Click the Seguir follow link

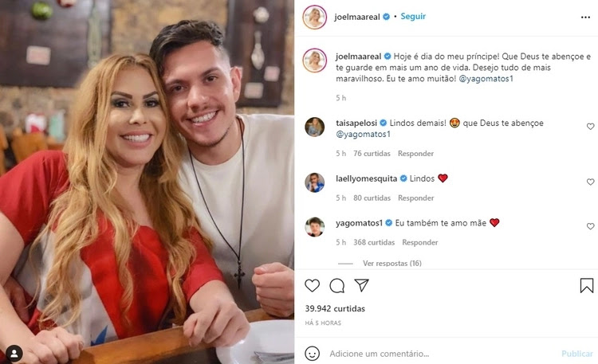point(413,17)
